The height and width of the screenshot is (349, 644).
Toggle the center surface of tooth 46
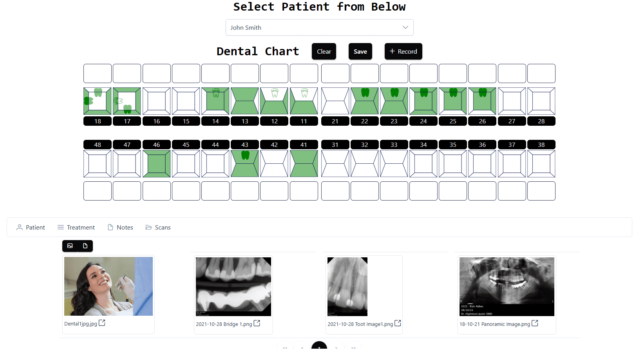coord(157,164)
